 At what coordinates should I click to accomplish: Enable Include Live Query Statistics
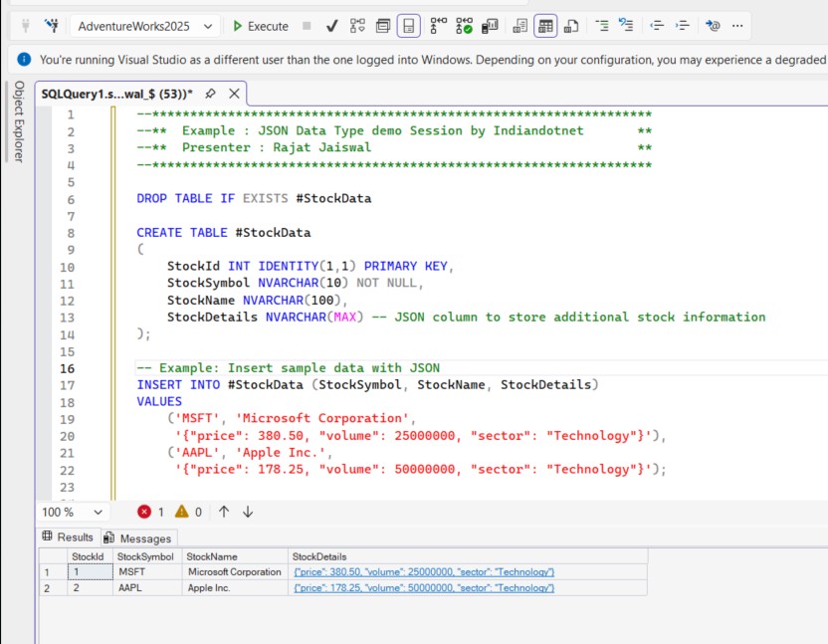[466, 25]
